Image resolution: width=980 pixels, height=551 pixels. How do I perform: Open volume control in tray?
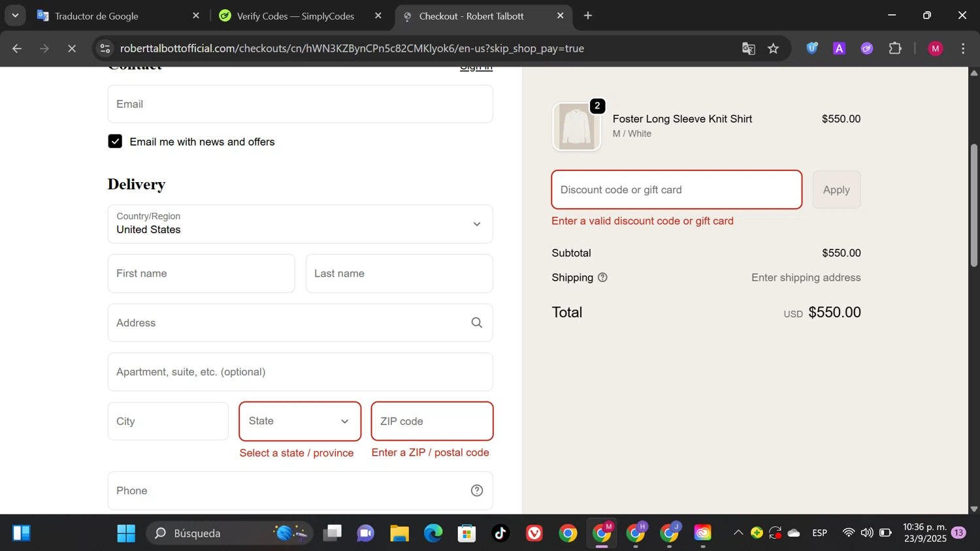[867, 533]
